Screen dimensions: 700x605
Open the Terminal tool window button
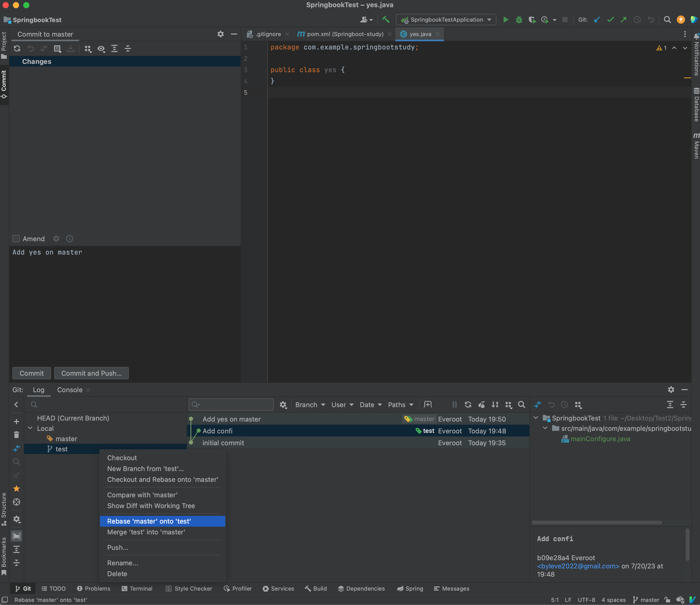pos(137,589)
